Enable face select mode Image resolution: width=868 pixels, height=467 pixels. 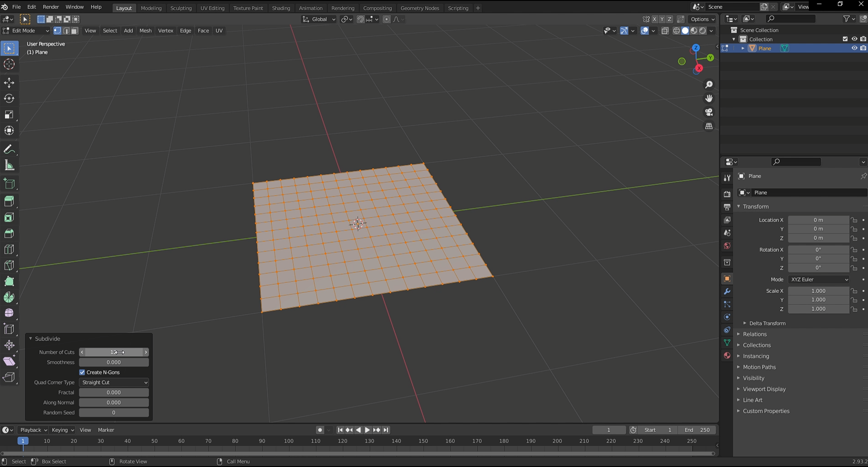tap(75, 31)
